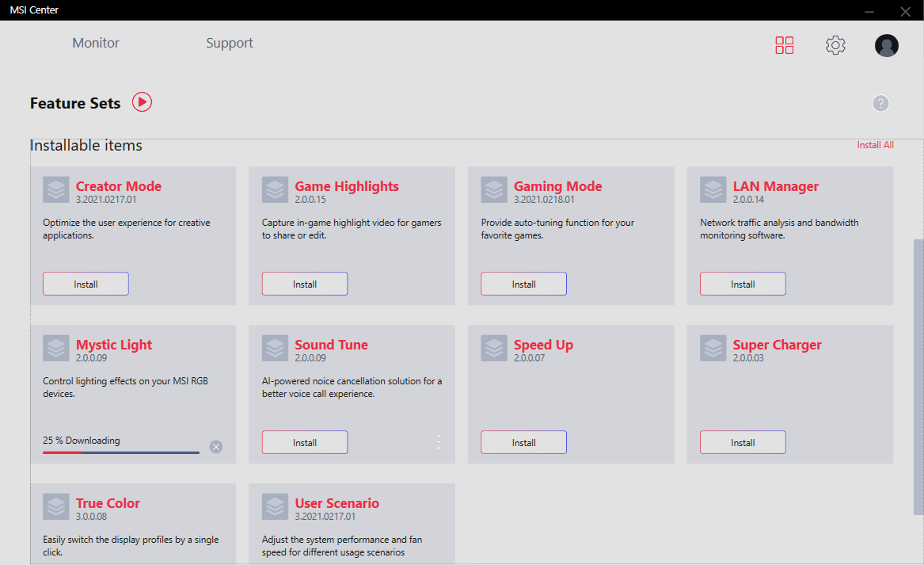
Task: Click the Gaming Mode layers icon
Action: [x=494, y=190]
